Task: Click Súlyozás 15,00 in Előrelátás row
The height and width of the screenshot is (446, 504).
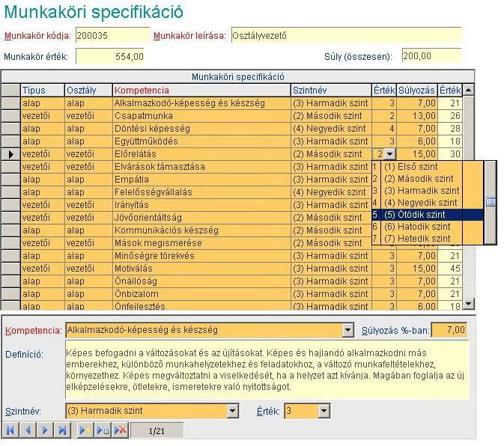Action: click(416, 154)
